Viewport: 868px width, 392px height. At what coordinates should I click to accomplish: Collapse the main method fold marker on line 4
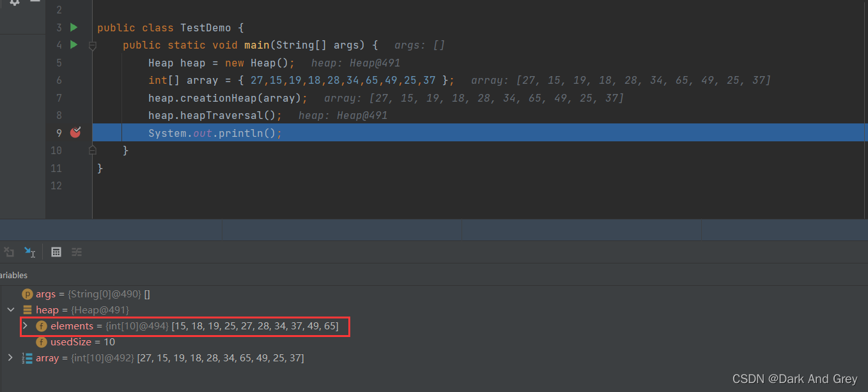(92, 45)
